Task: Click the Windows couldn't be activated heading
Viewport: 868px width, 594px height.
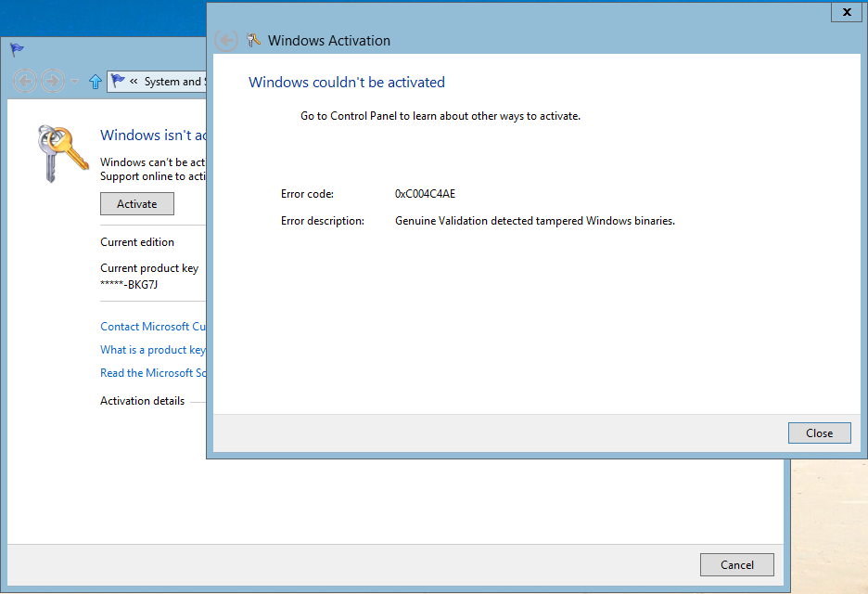Action: tap(347, 82)
